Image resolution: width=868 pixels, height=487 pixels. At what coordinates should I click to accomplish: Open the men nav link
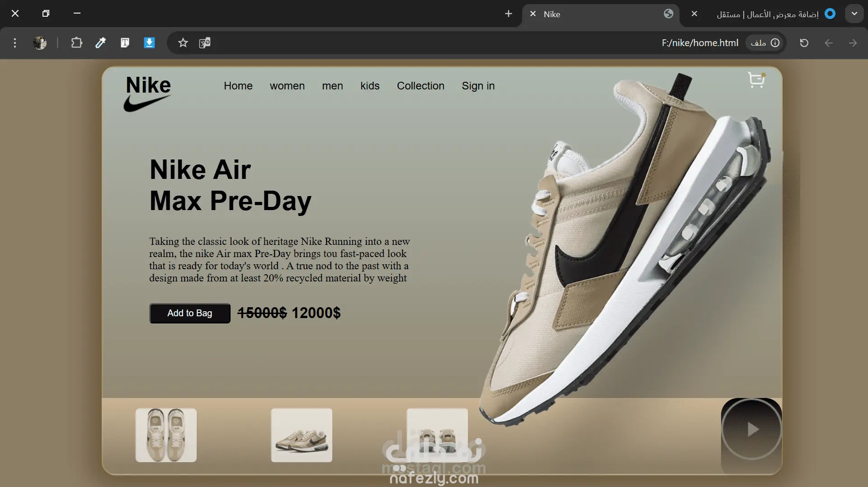pos(332,86)
